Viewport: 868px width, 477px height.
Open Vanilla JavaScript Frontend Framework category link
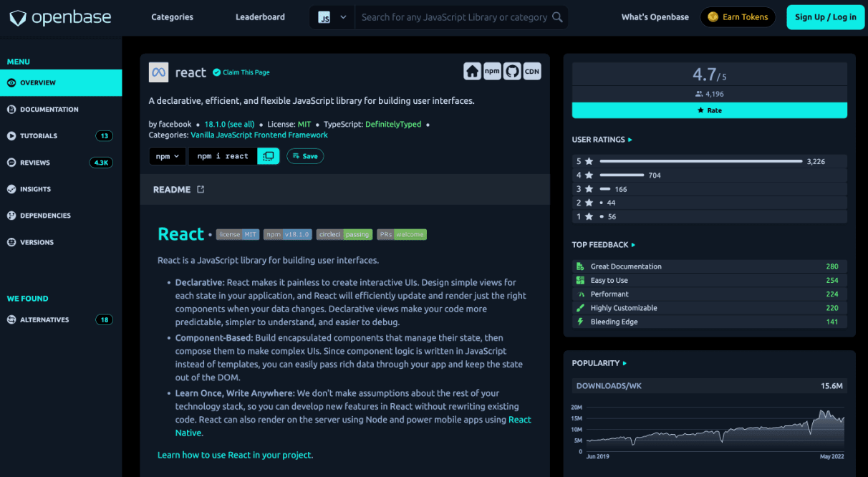(259, 135)
